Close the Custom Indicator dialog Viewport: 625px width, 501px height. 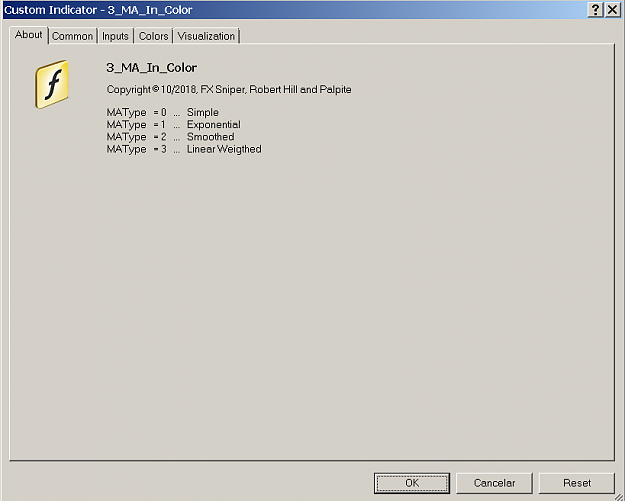click(x=613, y=10)
